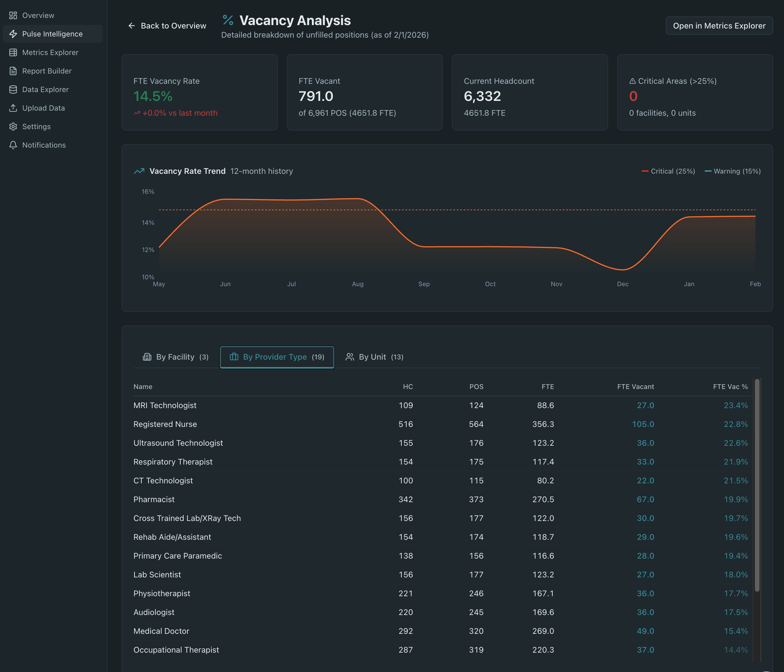The height and width of the screenshot is (672, 784).
Task: Expand the By Facility breakdown
Action: click(175, 357)
